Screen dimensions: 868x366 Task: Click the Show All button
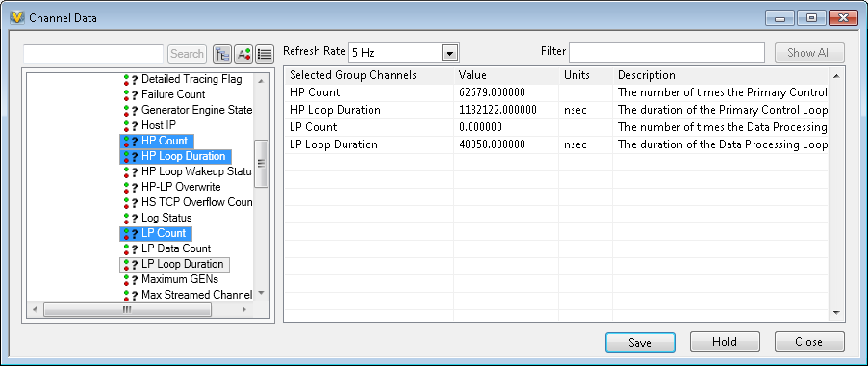coord(808,53)
